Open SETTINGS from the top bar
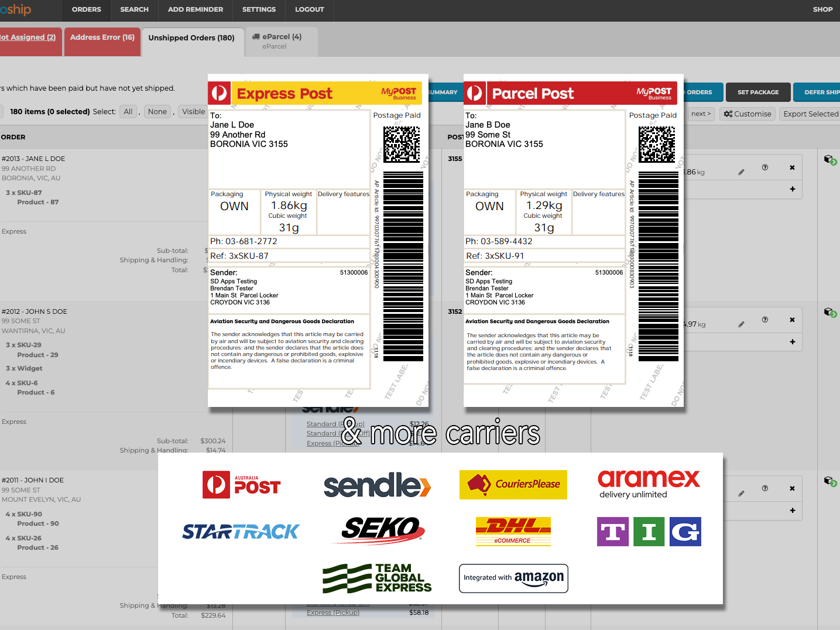 coord(259,9)
